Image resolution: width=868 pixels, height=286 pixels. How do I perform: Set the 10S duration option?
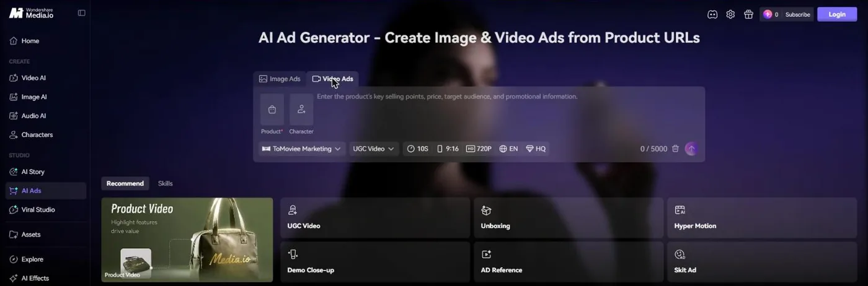point(418,149)
